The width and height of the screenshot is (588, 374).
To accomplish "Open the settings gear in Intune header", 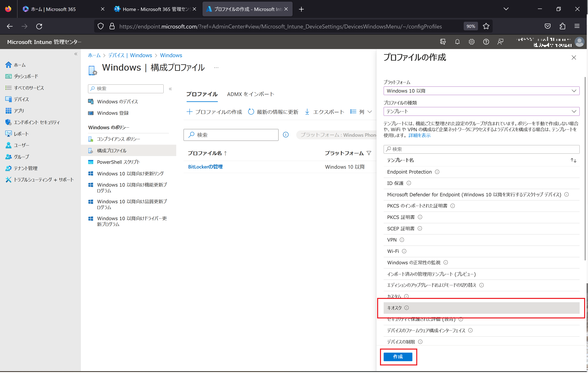I will point(471,42).
